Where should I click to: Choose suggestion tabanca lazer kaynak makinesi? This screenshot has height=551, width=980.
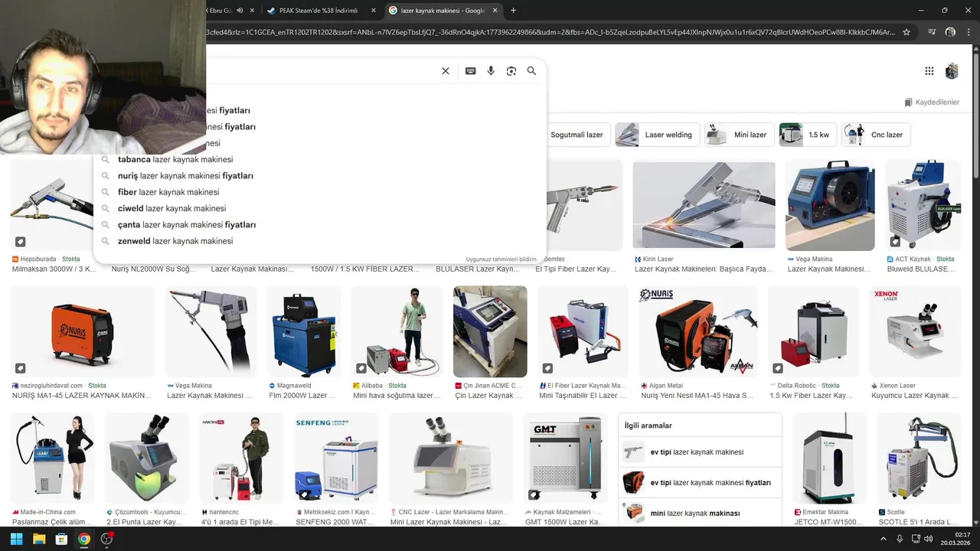(320, 159)
